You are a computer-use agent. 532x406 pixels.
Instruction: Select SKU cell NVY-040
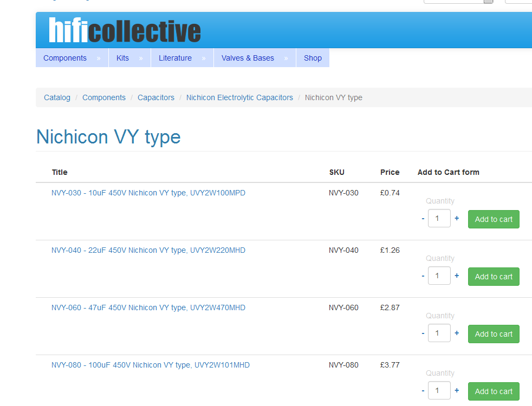coord(343,250)
